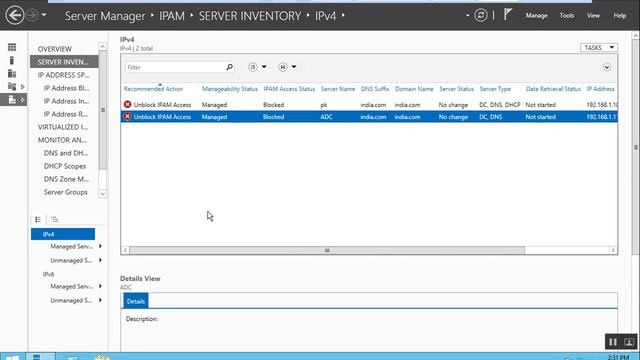The width and height of the screenshot is (640, 360).
Task: Sort by Data Retrieval Status column
Action: pyautogui.click(x=553, y=89)
